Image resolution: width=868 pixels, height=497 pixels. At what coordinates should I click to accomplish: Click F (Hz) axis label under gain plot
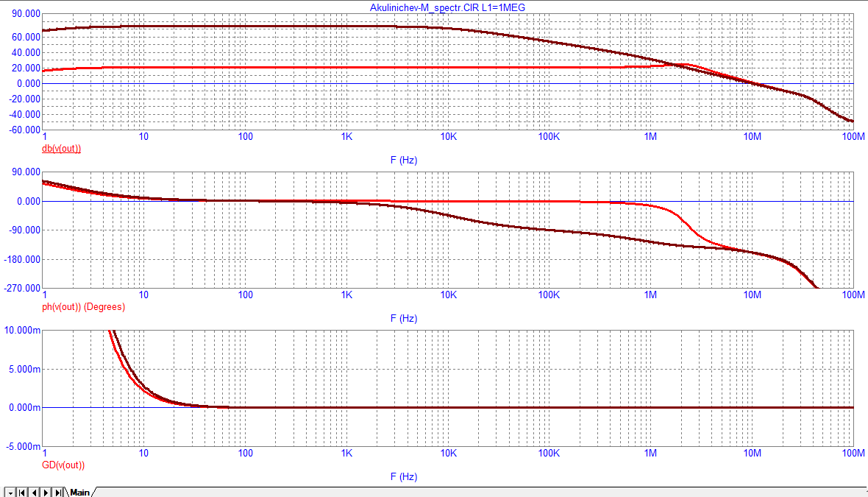(404, 160)
